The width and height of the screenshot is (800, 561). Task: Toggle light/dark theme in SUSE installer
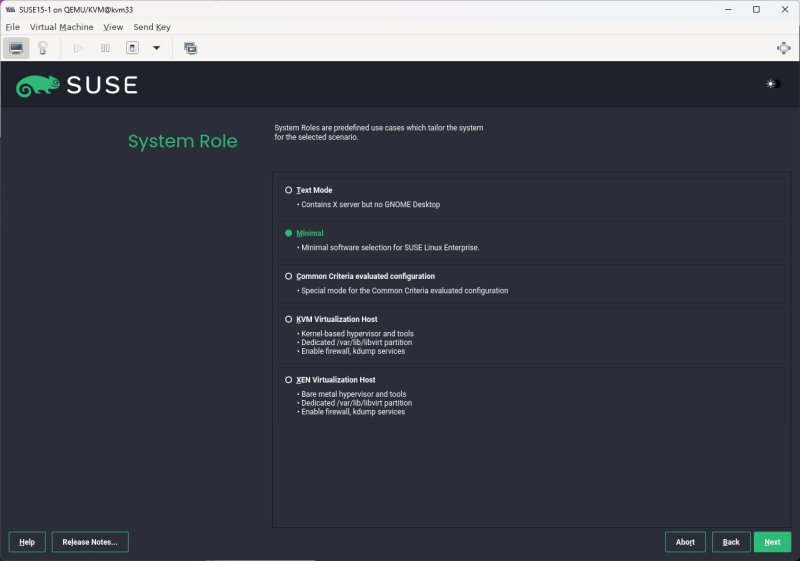point(772,84)
